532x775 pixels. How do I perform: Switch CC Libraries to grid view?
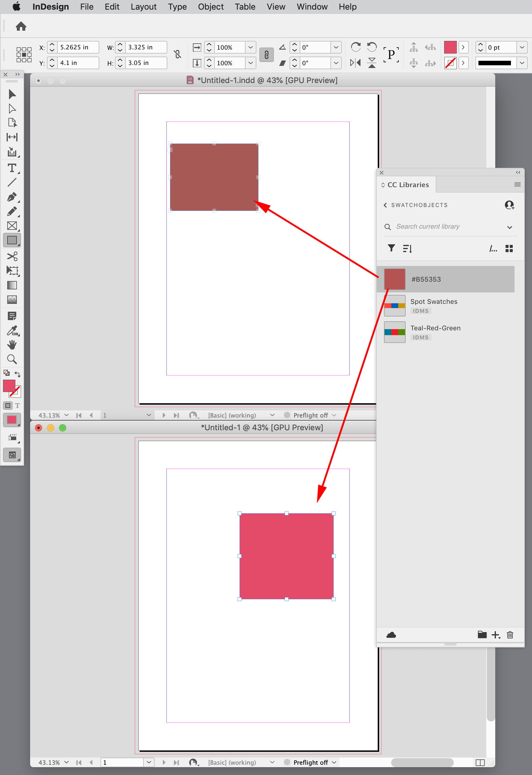click(x=509, y=248)
